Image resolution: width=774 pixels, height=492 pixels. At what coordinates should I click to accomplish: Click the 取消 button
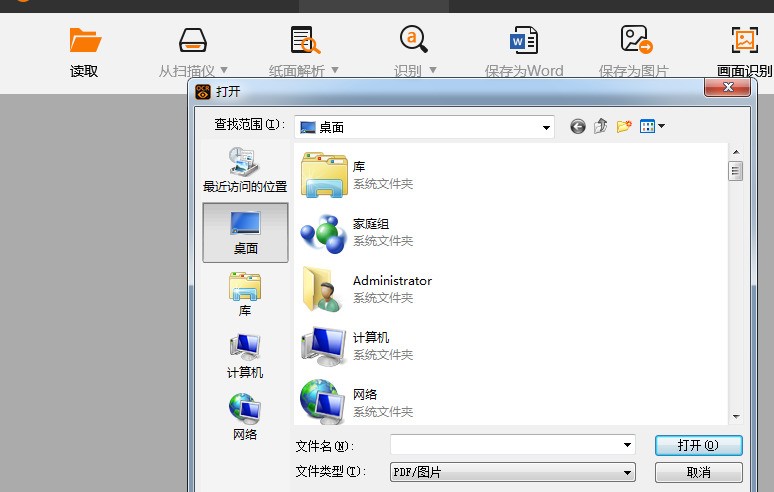point(698,473)
